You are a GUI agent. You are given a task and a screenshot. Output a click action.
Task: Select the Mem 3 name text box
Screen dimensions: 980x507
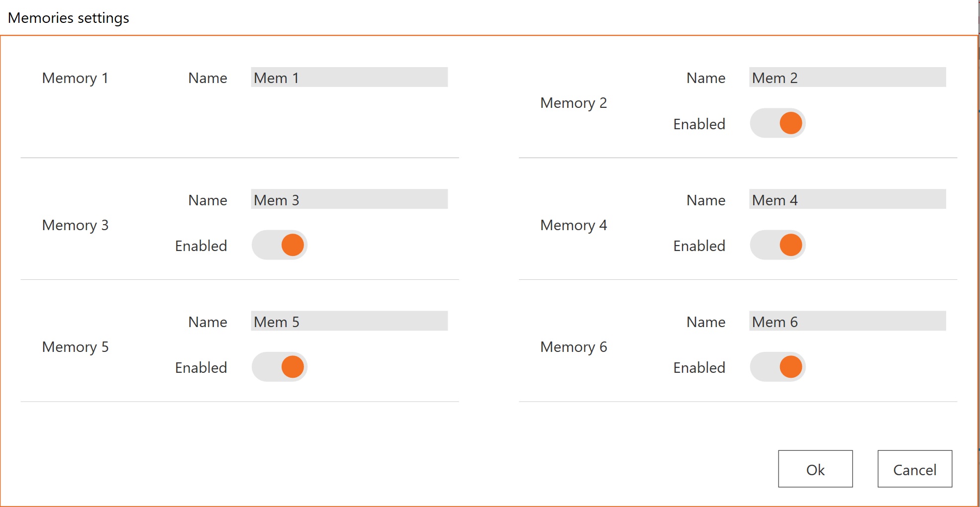pos(349,199)
